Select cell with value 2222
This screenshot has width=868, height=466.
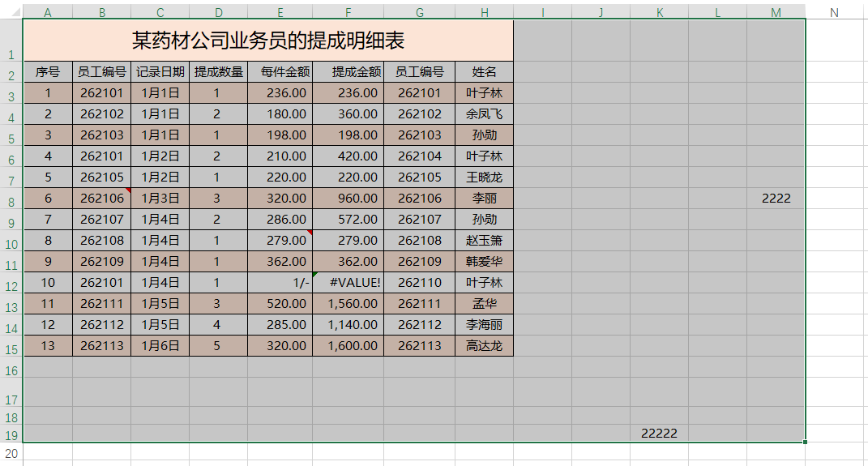click(x=776, y=199)
